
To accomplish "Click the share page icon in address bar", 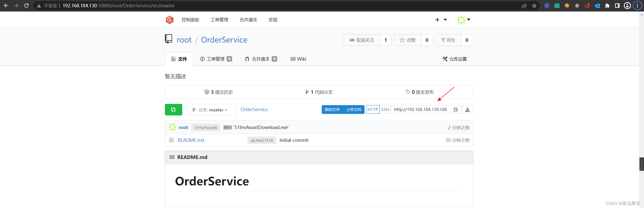I will tap(524, 6).
